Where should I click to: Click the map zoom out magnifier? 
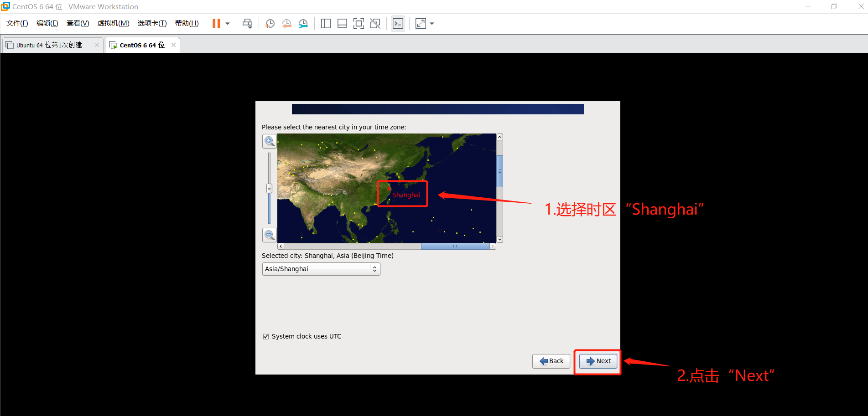(270, 235)
